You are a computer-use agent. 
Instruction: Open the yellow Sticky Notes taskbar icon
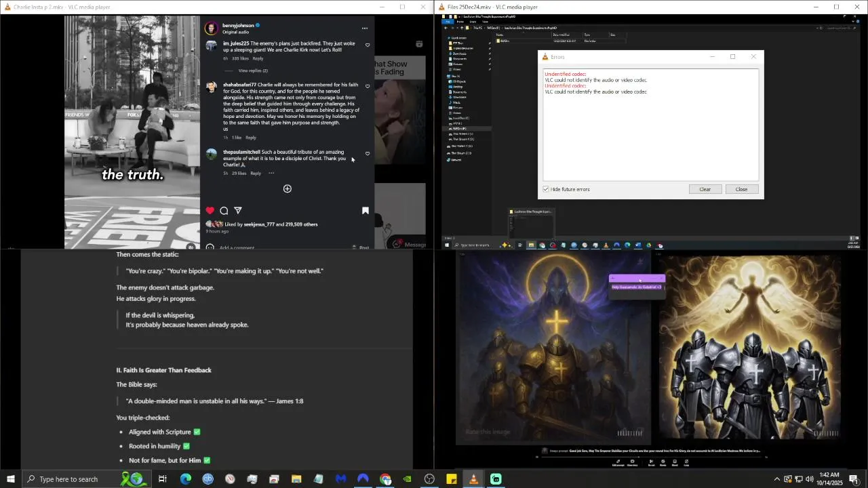pos(452,479)
